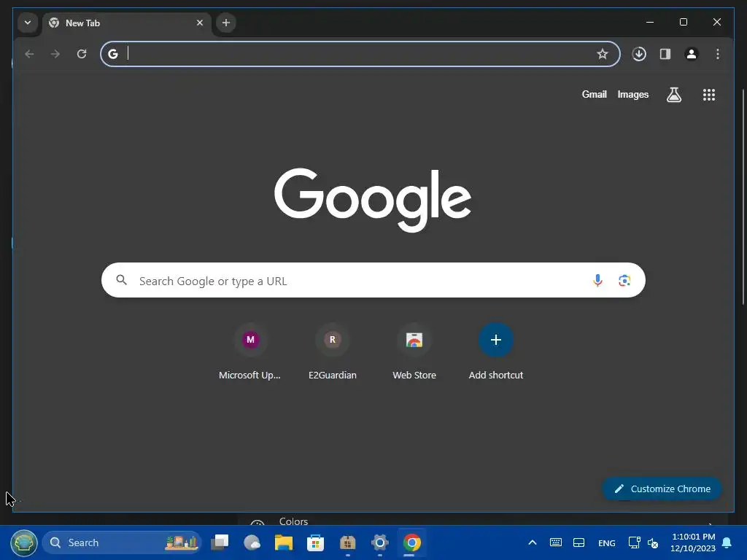
Task: Click the Chrome taskbar icon
Action: point(411,542)
